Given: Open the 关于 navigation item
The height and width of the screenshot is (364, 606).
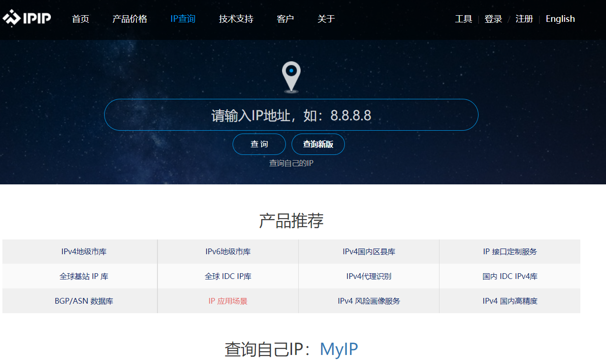Looking at the screenshot, I should coord(326,19).
